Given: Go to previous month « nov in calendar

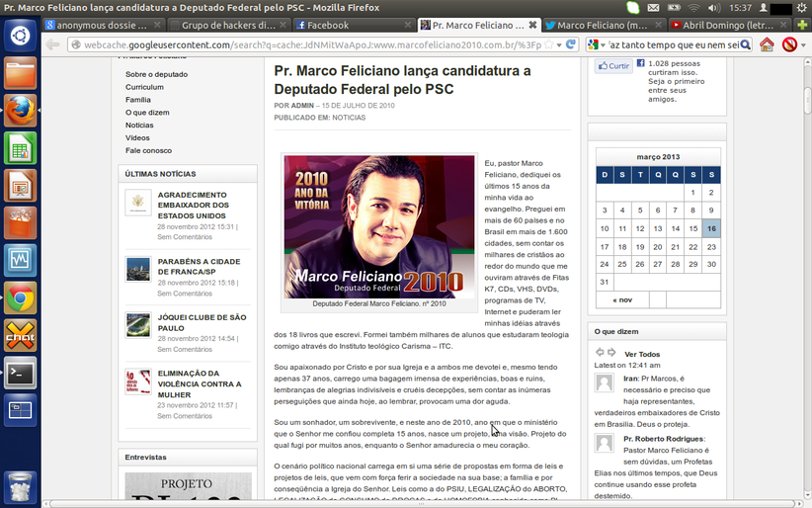Looking at the screenshot, I should tap(622, 299).
